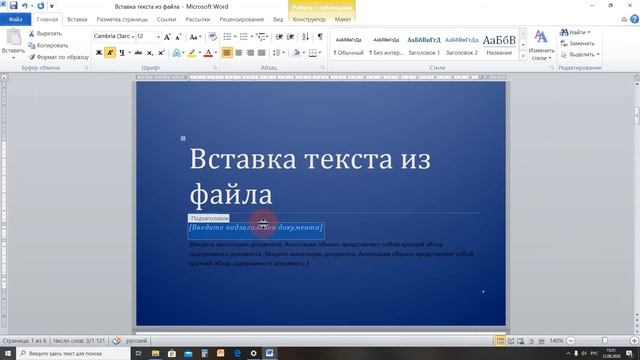Screen dimensions: 640x360
Task: Show paragraph marks (¶)
Action: pos(320,37)
